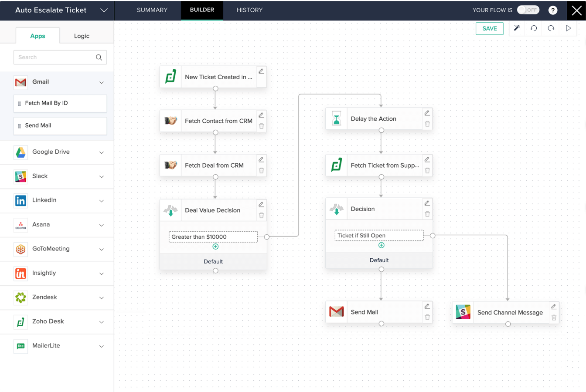Switch to the Logic tab

coord(82,36)
